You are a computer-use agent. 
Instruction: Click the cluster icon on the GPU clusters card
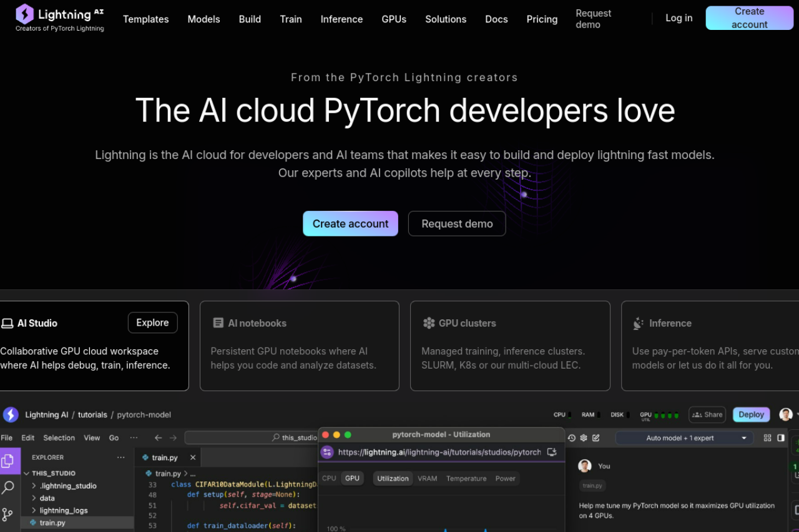[x=429, y=323]
